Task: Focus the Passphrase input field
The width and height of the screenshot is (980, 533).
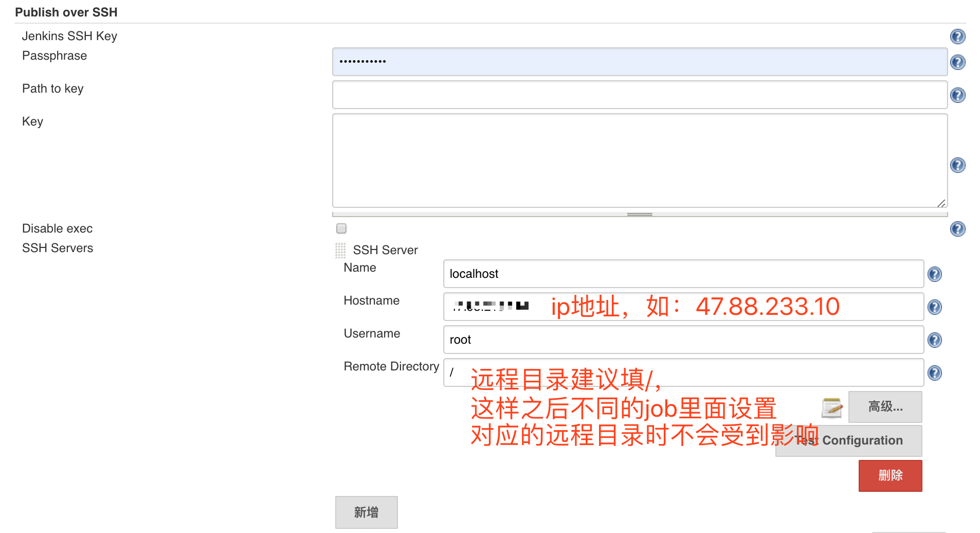Action: coord(640,62)
